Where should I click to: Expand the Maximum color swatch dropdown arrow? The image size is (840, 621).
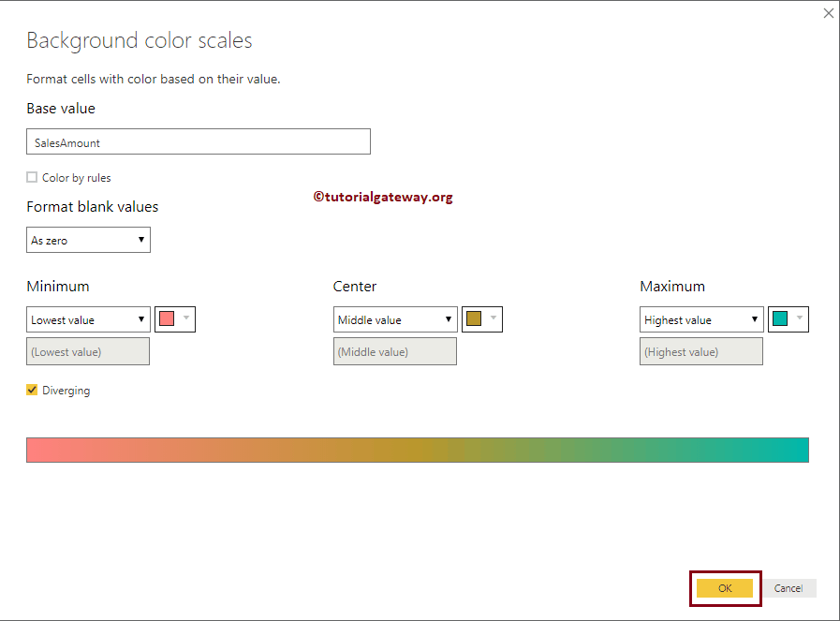click(x=802, y=319)
